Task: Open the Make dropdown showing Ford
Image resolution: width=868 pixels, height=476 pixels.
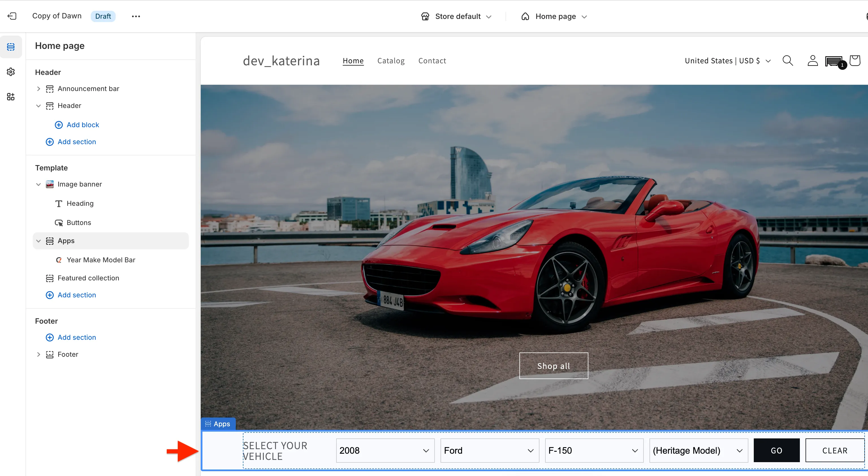Action: 489,450
